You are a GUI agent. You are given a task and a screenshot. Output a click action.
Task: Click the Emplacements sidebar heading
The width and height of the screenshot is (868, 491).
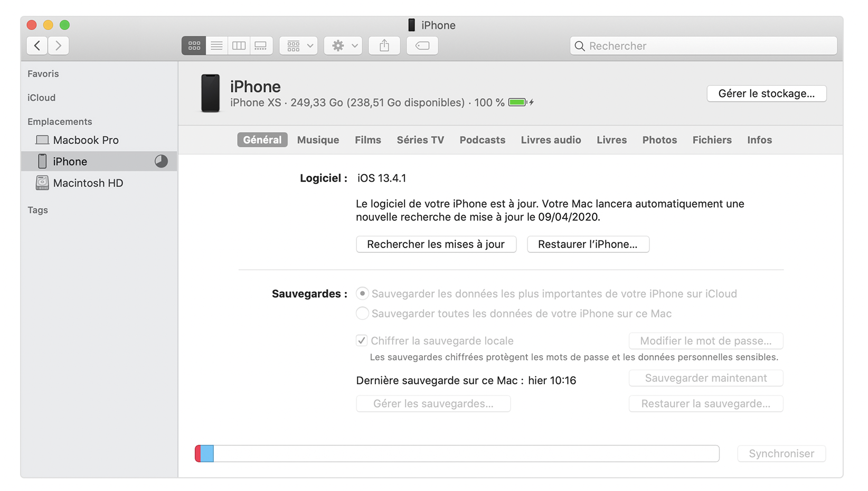pyautogui.click(x=60, y=121)
